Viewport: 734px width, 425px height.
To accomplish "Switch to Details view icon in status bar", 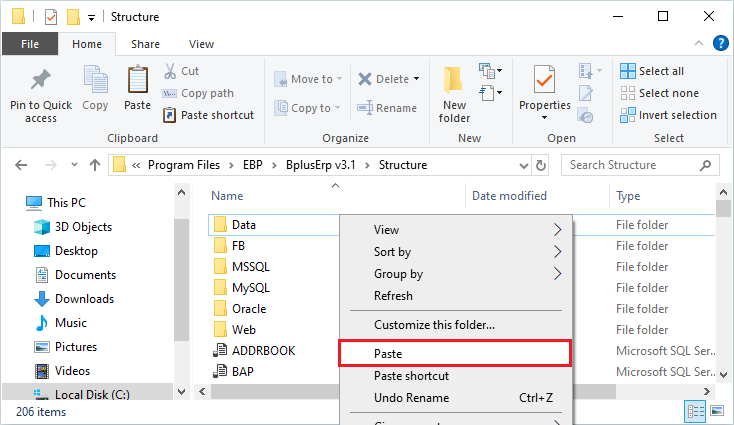I will click(695, 412).
